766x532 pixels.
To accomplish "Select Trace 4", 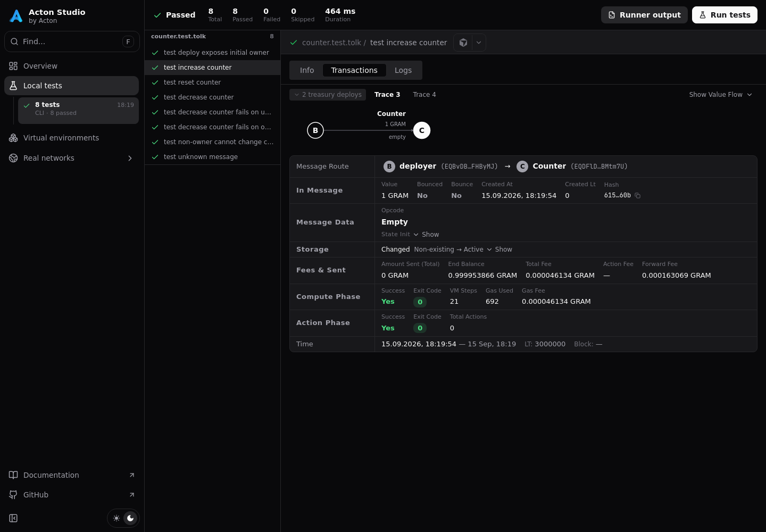I will (x=424, y=95).
